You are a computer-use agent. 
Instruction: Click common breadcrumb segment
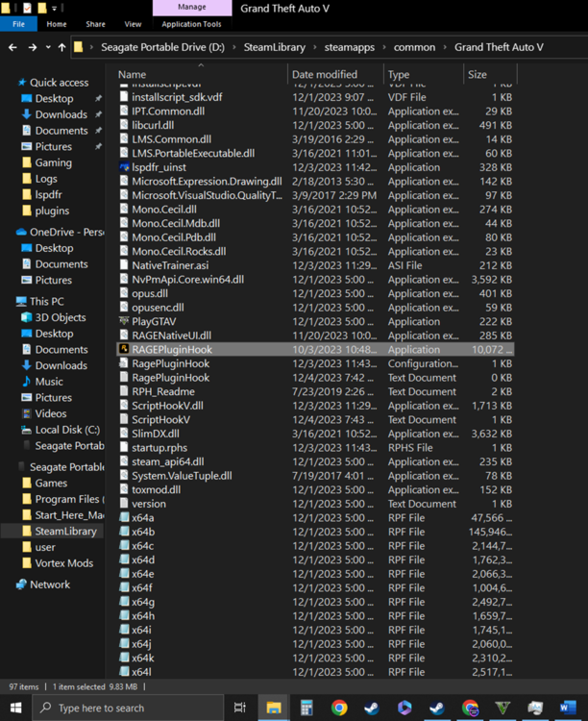pos(414,47)
